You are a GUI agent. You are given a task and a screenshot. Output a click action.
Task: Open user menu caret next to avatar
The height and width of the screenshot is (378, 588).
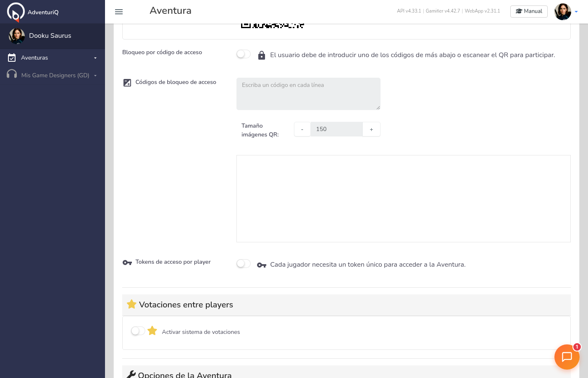click(576, 12)
